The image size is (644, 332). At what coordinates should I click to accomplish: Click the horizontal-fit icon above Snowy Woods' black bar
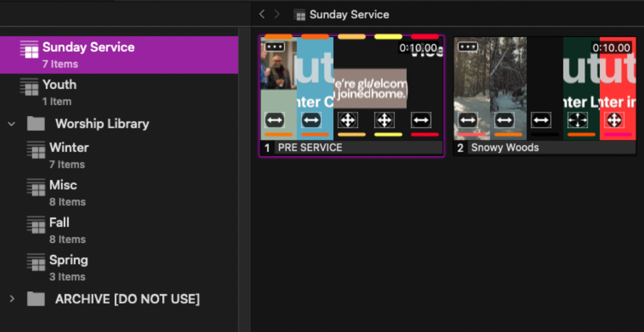point(540,120)
